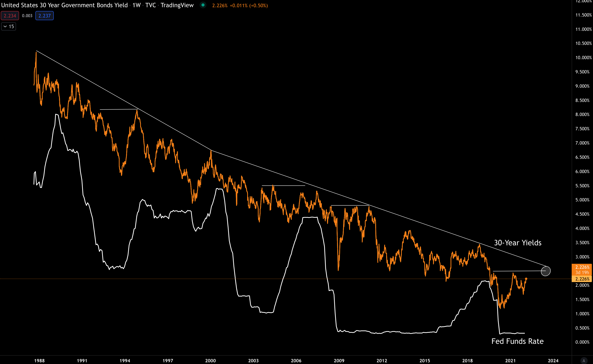Click the +0.011% (+0.50%) change value
Screen dimensions: 593x364
[249, 5]
